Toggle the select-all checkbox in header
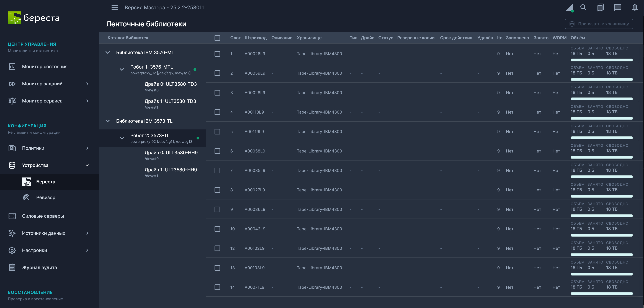The width and height of the screenshot is (644, 308). (x=217, y=38)
